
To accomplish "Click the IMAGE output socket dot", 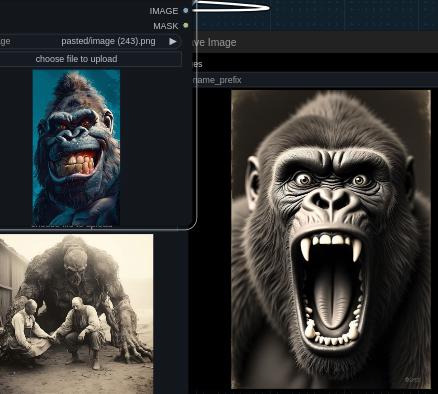I will [x=186, y=11].
